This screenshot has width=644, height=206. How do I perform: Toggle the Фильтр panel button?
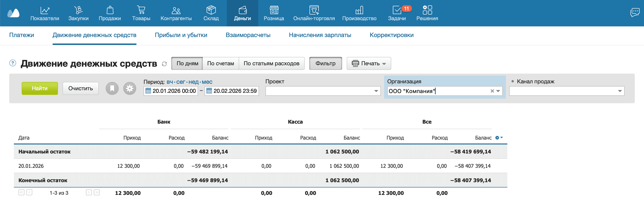pos(325,63)
